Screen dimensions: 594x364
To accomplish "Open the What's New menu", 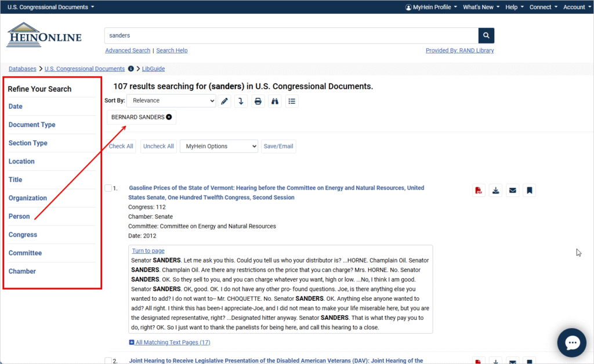I will 481,7.
